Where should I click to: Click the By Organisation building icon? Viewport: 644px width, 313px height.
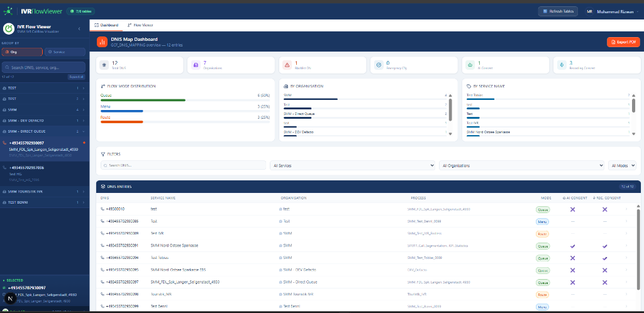(286, 86)
